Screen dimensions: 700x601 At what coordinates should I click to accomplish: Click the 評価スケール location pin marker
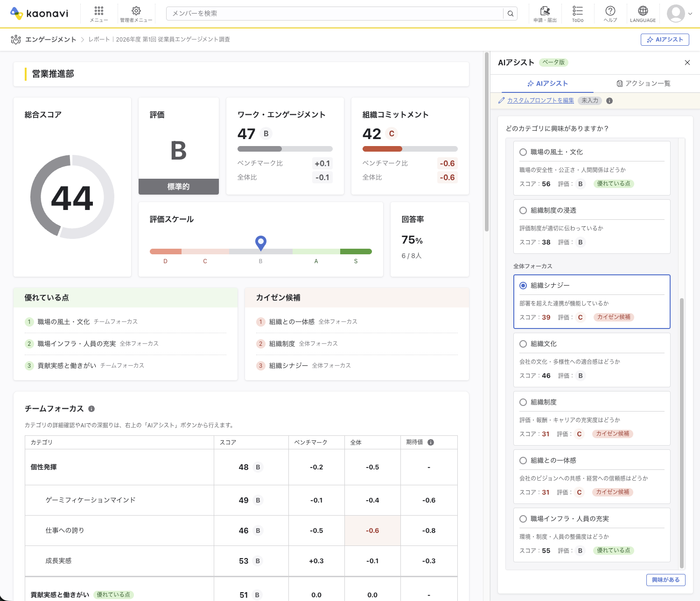[261, 243]
